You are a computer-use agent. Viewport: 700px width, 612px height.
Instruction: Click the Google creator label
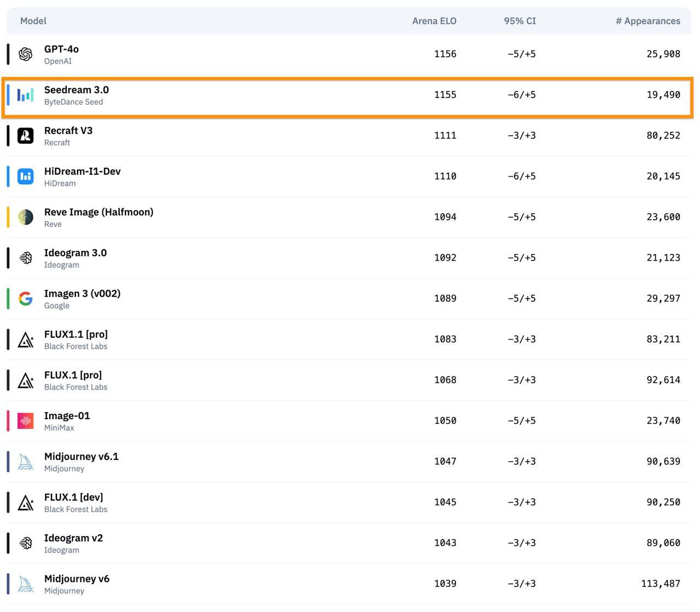click(x=57, y=306)
